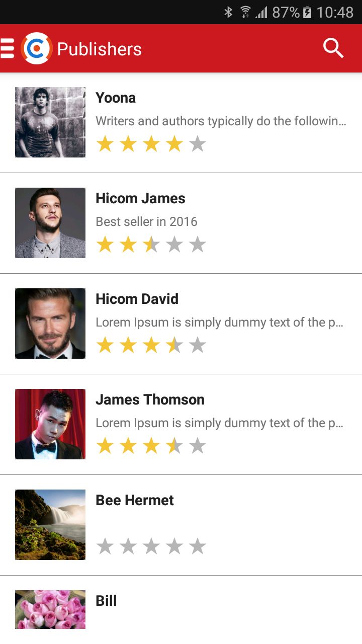Open the Bill publisher entry

click(x=106, y=601)
